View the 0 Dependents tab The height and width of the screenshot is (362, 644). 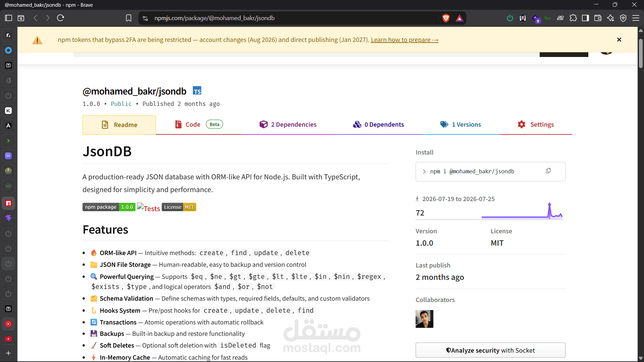click(x=378, y=125)
